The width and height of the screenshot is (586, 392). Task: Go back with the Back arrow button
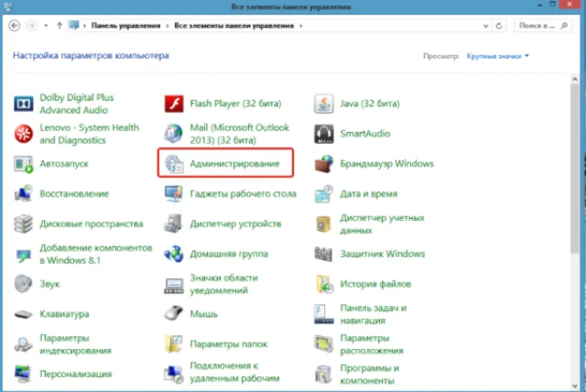[x=15, y=26]
